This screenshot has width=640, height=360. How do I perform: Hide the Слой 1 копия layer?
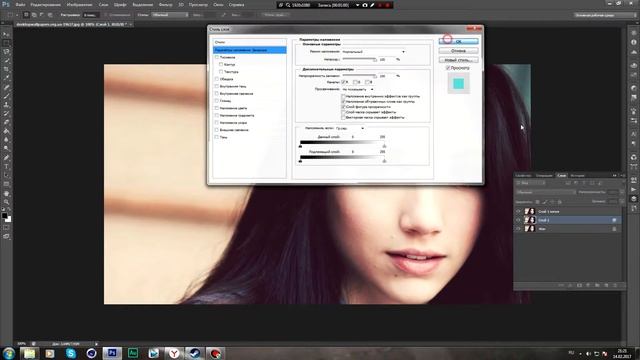(x=518, y=211)
